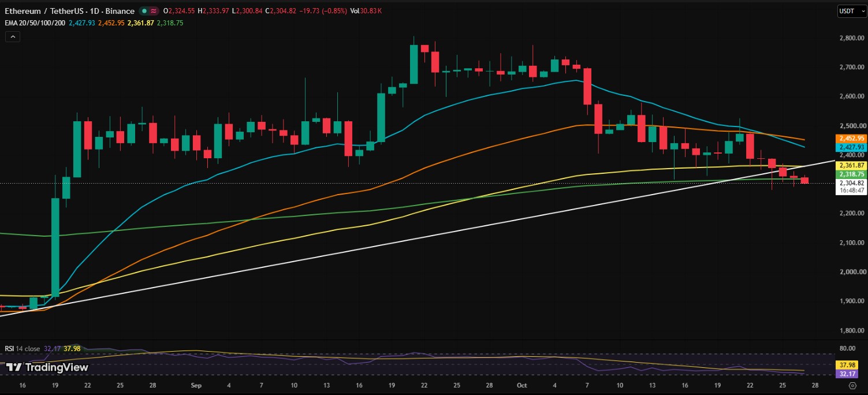Screen dimensions: 868x395
Task: Click the purple 32.17 RSI scale label
Action: tap(847, 374)
